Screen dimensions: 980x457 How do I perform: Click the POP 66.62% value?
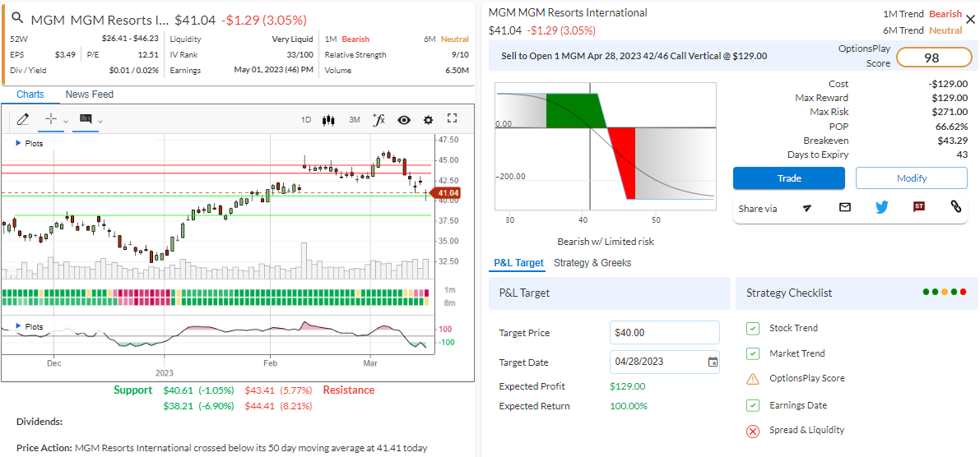(953, 126)
